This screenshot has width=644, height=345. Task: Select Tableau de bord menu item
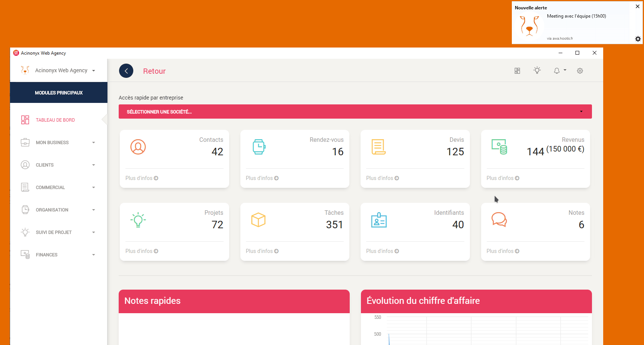point(55,120)
